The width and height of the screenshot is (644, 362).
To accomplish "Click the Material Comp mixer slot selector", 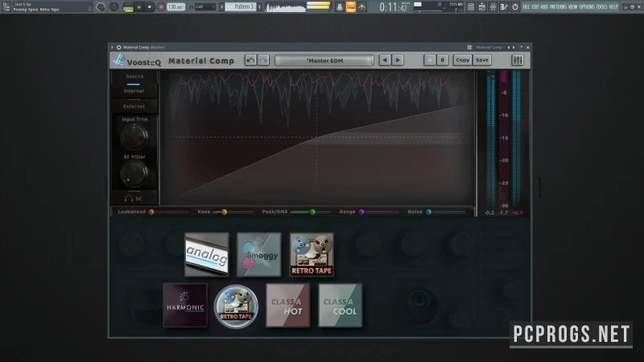I will pos(489,47).
